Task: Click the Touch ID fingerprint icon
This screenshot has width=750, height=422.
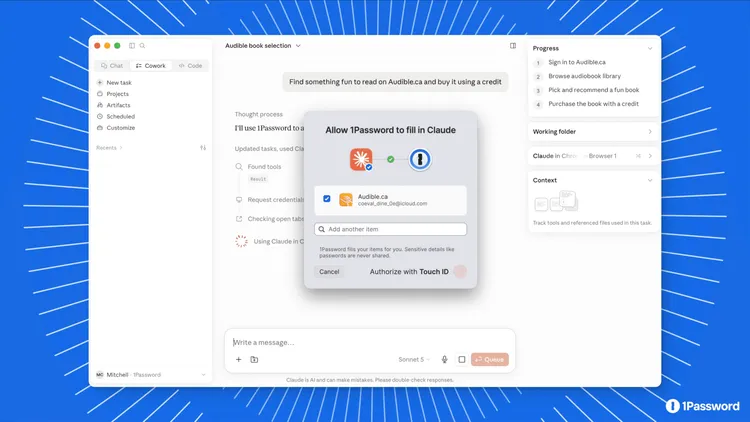Action: [x=460, y=272]
